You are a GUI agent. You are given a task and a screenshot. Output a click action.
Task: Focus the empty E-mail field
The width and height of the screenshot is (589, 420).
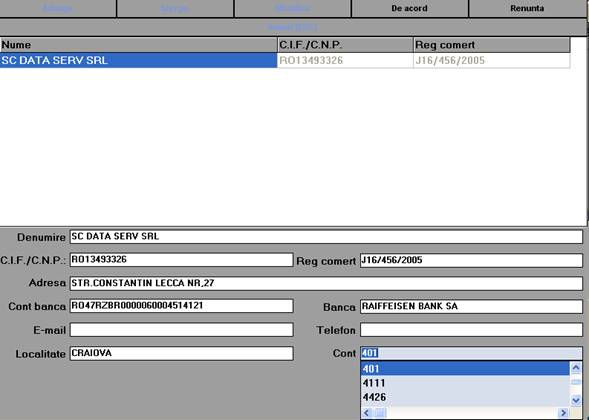(x=181, y=330)
